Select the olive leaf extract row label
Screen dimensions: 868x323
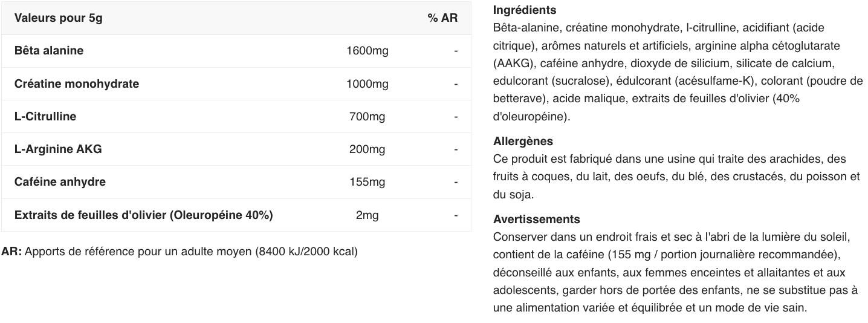tap(144, 215)
